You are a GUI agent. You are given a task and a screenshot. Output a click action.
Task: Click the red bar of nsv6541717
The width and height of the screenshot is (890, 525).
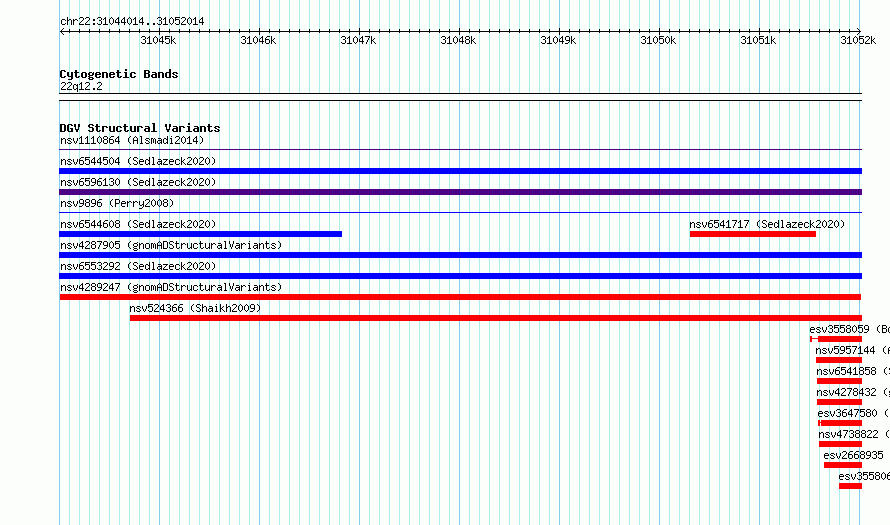tap(753, 234)
